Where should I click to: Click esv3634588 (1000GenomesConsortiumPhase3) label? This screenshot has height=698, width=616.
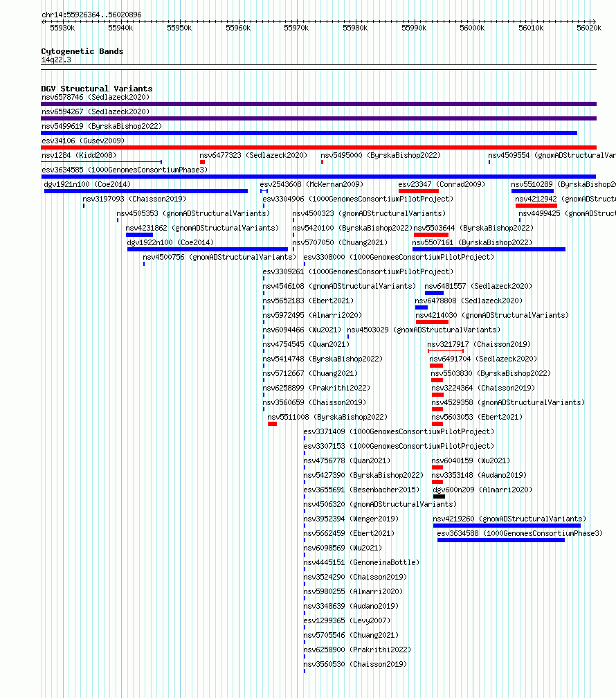click(x=520, y=533)
